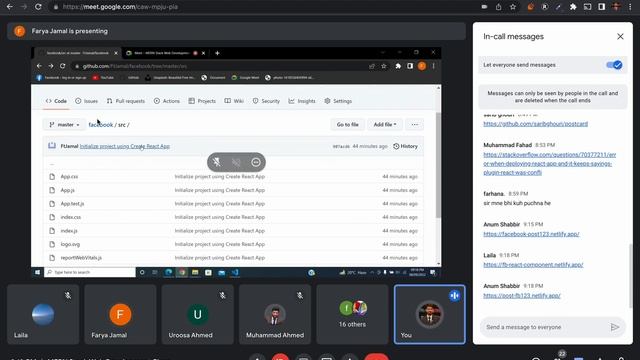640x360 pixels.
Task: Click the messages panel vertical scrollbar
Action: [x=631, y=276]
